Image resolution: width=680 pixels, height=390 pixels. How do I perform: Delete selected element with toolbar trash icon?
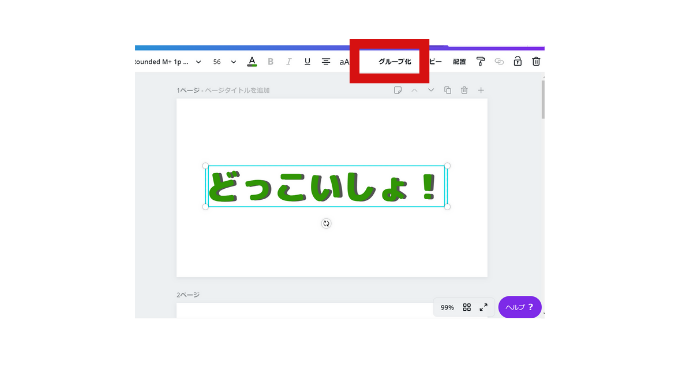point(536,62)
